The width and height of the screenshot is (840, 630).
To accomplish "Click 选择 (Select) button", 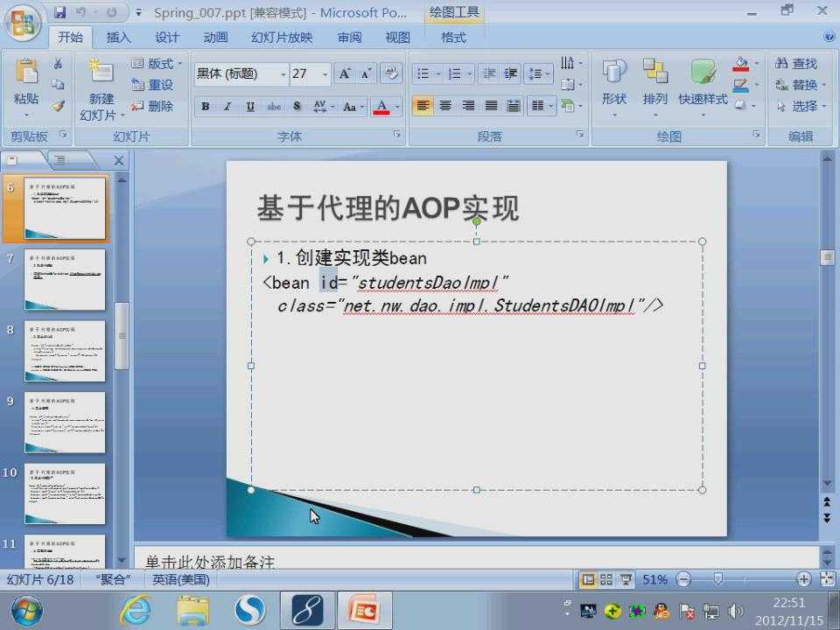I will point(801,106).
